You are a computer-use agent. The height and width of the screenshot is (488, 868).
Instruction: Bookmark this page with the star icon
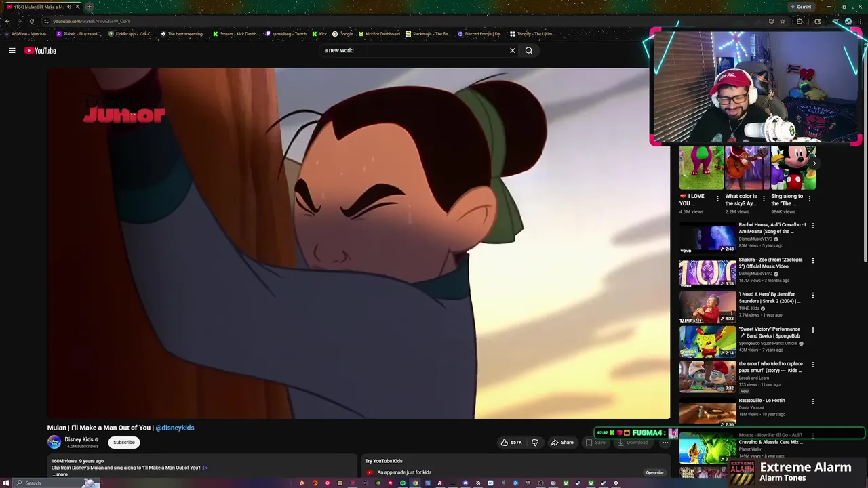tap(783, 21)
